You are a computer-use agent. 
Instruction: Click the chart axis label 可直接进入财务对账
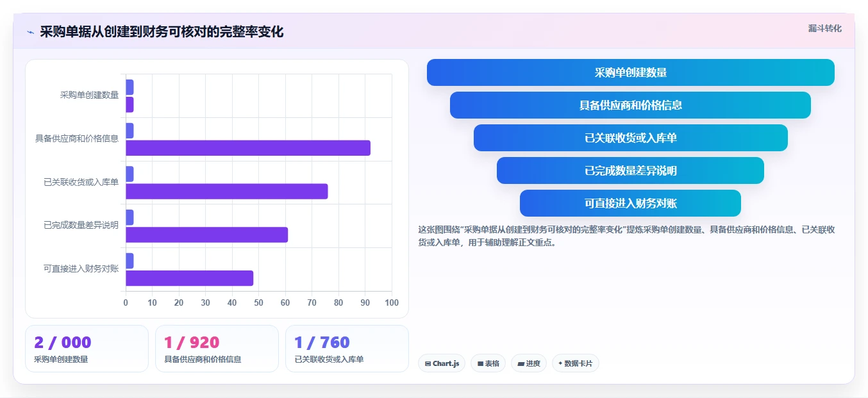(81, 269)
